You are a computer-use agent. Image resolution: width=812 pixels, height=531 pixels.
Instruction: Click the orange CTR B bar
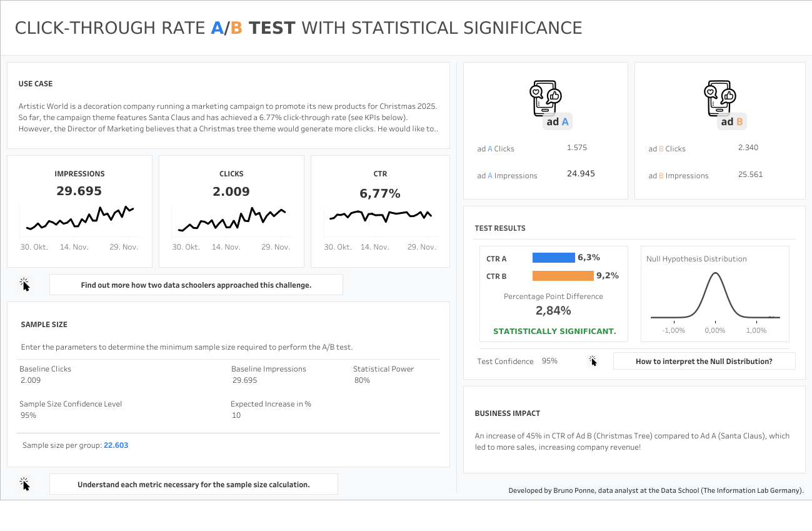563,275
